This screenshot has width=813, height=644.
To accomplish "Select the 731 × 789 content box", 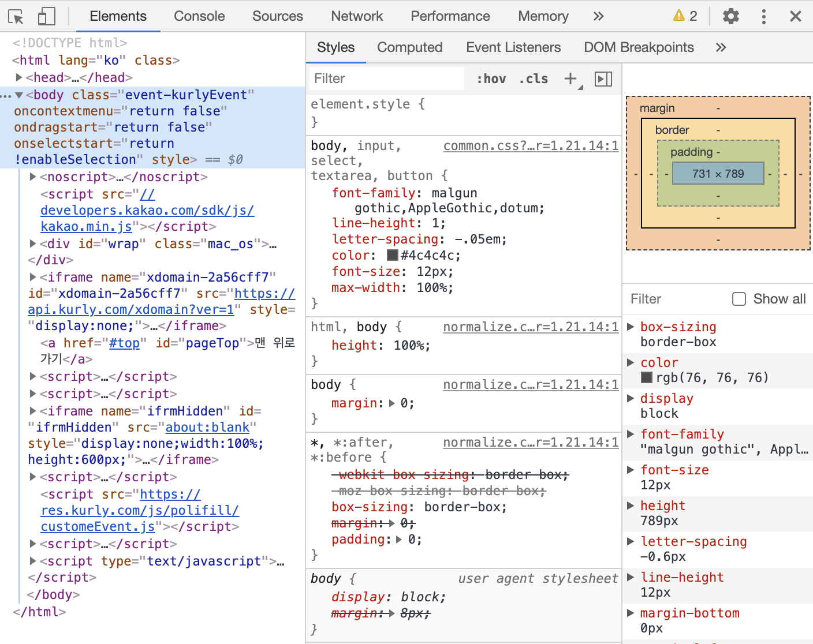I will [718, 174].
